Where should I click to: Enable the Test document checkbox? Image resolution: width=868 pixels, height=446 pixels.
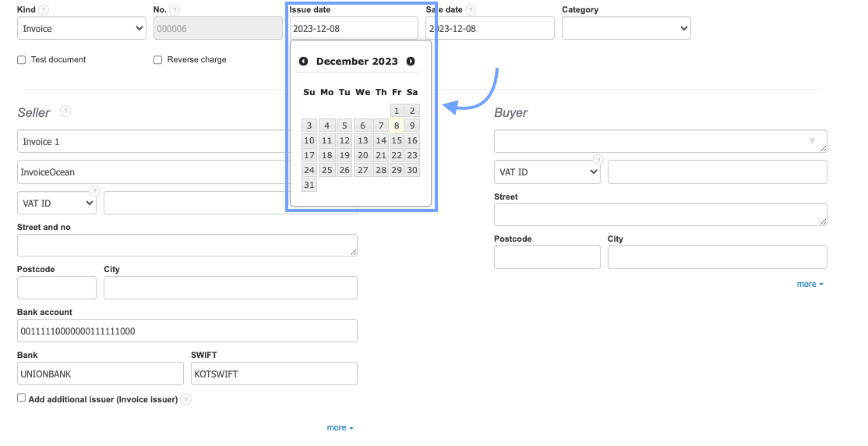pyautogui.click(x=22, y=60)
